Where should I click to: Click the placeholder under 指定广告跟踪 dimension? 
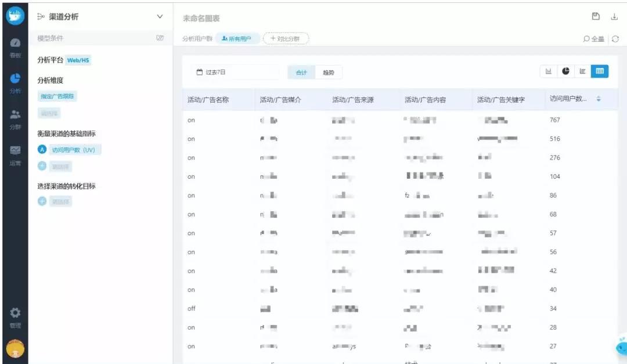coord(49,113)
